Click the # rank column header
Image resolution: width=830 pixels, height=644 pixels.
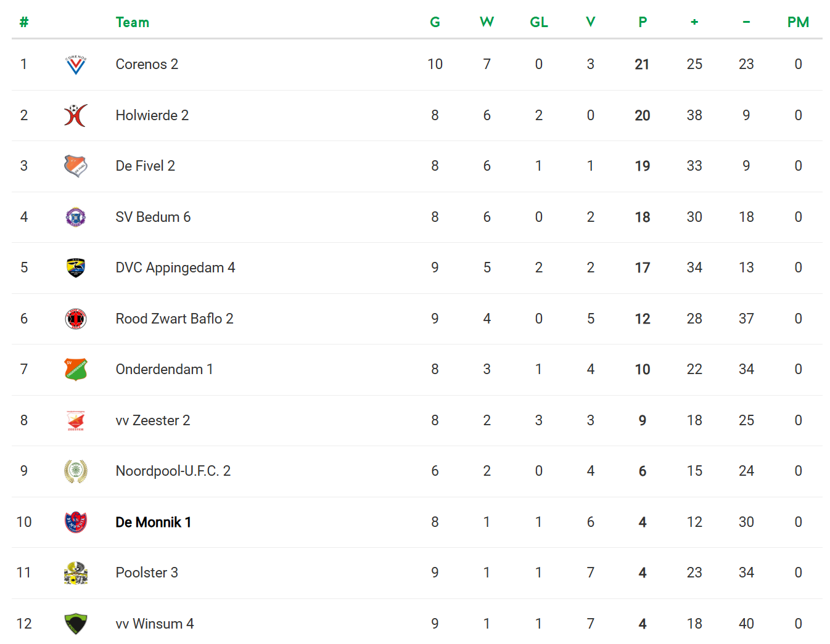point(24,22)
